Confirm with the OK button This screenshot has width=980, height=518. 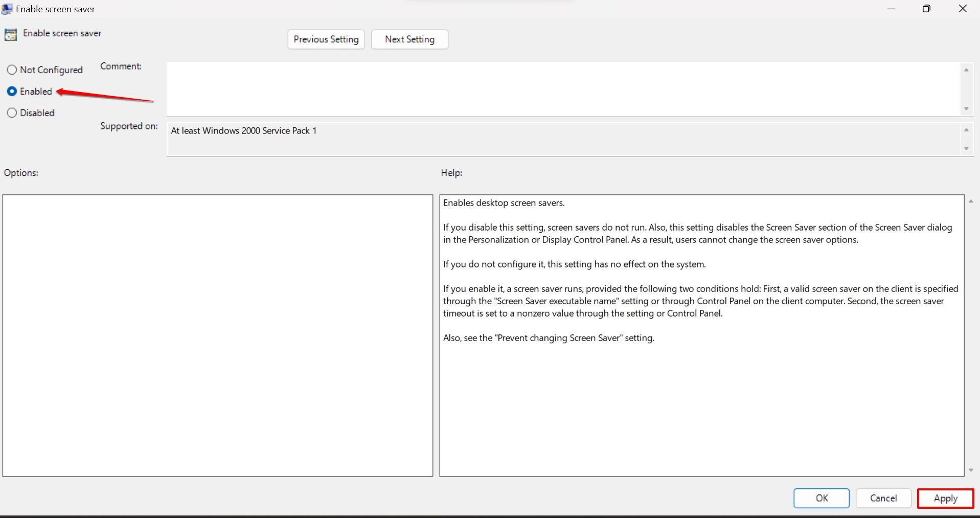coord(822,498)
